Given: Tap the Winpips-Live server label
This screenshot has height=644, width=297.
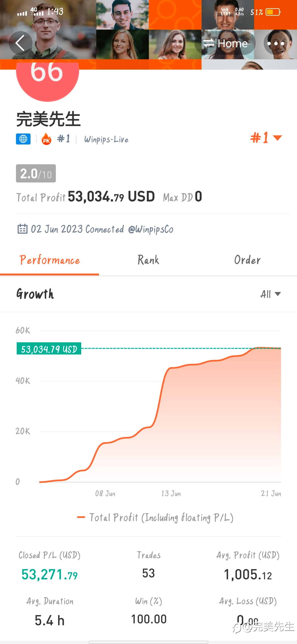Looking at the screenshot, I should coord(106,139).
